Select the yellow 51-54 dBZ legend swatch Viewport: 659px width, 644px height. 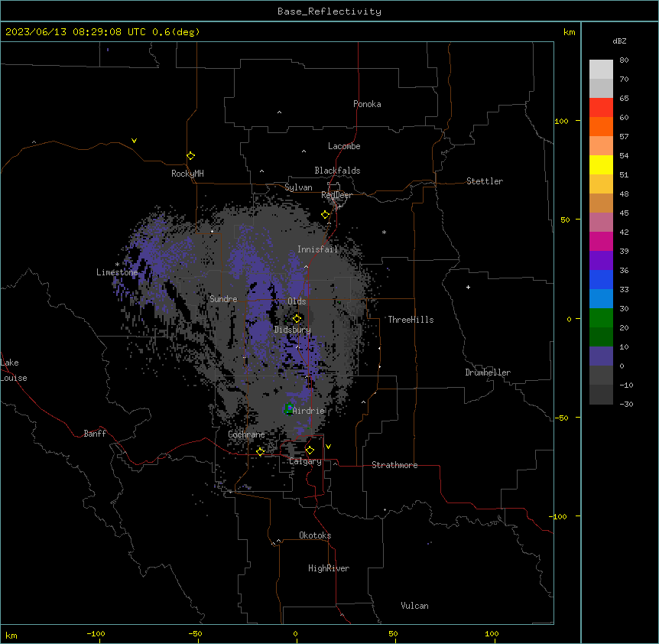point(601,164)
